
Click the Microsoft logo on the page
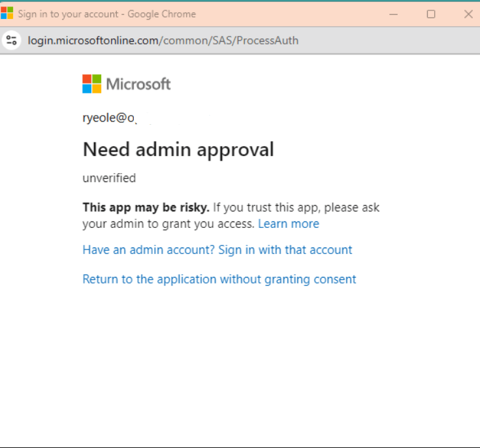pos(127,84)
